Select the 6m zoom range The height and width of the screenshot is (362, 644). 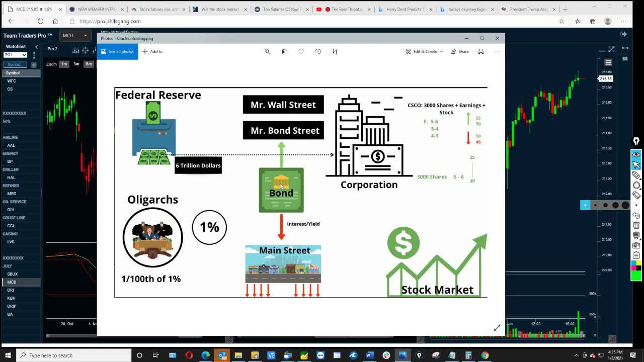(x=89, y=64)
